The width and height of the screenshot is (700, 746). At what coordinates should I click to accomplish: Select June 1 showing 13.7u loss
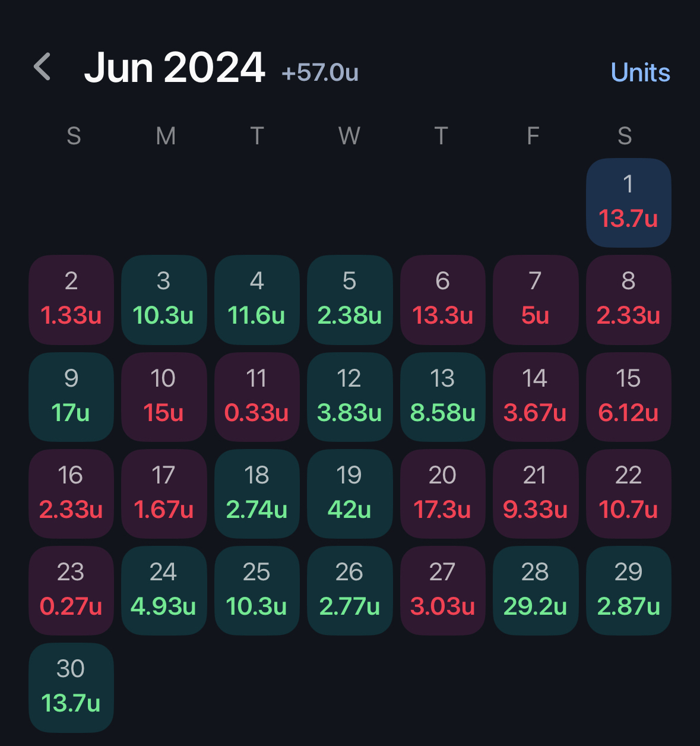[629, 203]
